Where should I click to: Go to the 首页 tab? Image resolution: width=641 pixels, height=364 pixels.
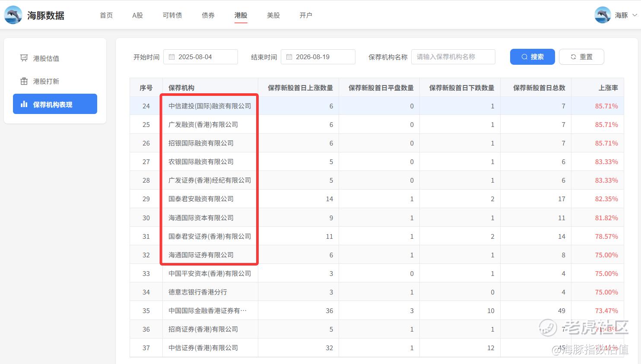pos(106,15)
